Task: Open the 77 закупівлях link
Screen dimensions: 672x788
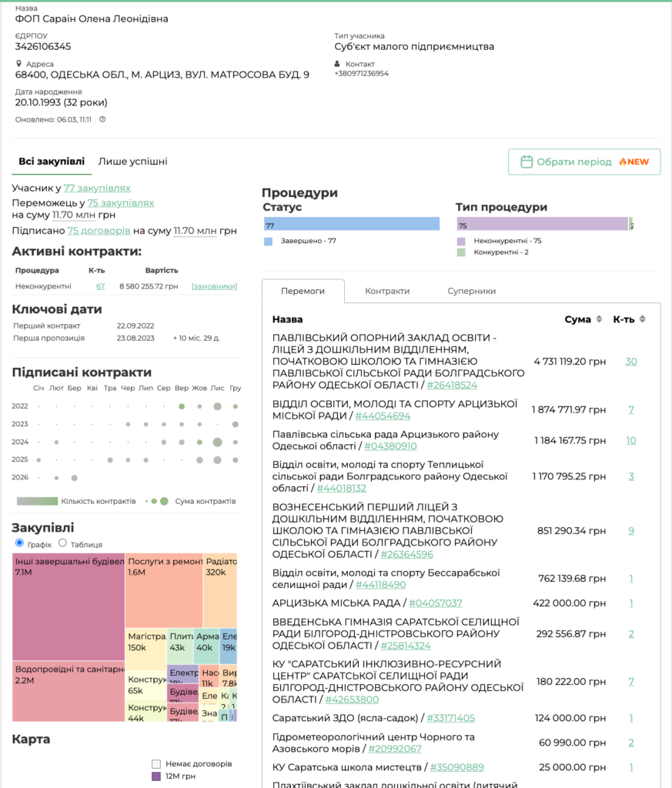Action: pyautogui.click(x=97, y=188)
